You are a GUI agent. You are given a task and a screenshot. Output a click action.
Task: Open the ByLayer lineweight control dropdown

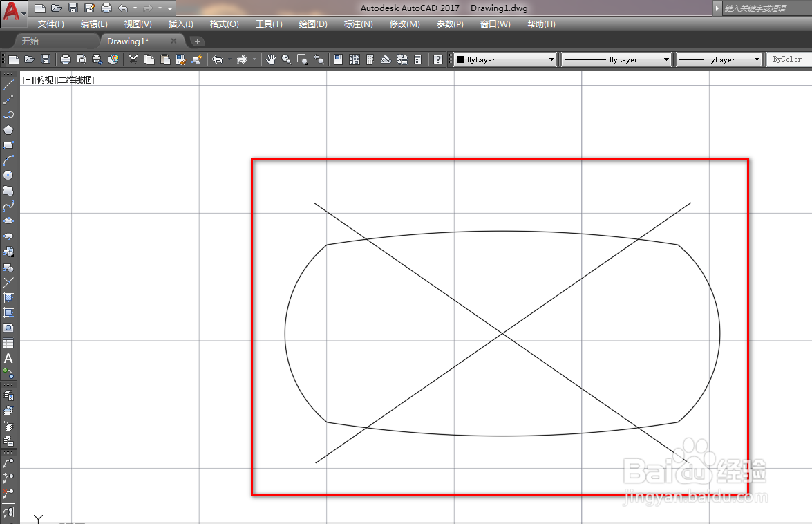[x=719, y=59]
